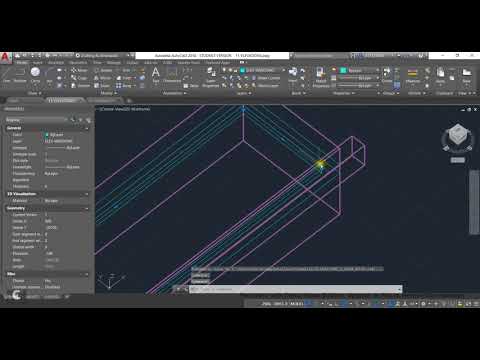Screen dimensions: 480x360
Task: Open the View ribbon tab
Action: coord(97,63)
